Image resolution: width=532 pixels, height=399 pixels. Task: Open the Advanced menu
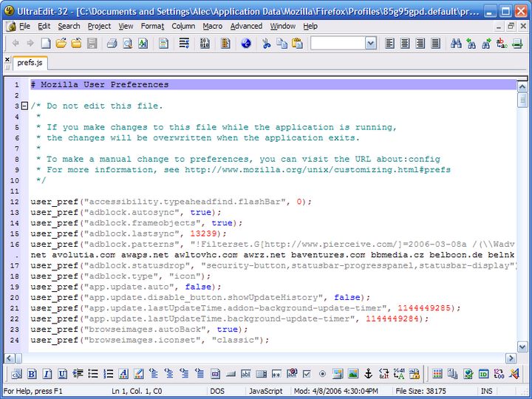click(246, 26)
